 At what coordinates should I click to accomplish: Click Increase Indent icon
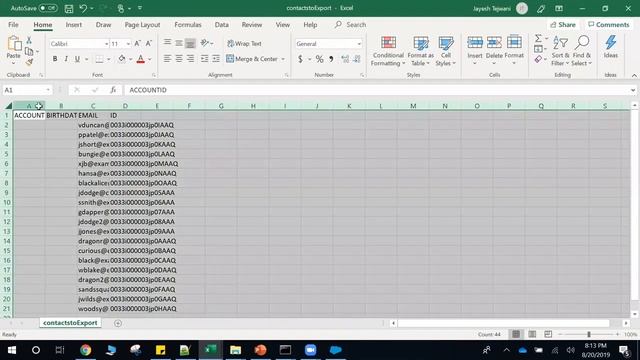[x=216, y=59]
